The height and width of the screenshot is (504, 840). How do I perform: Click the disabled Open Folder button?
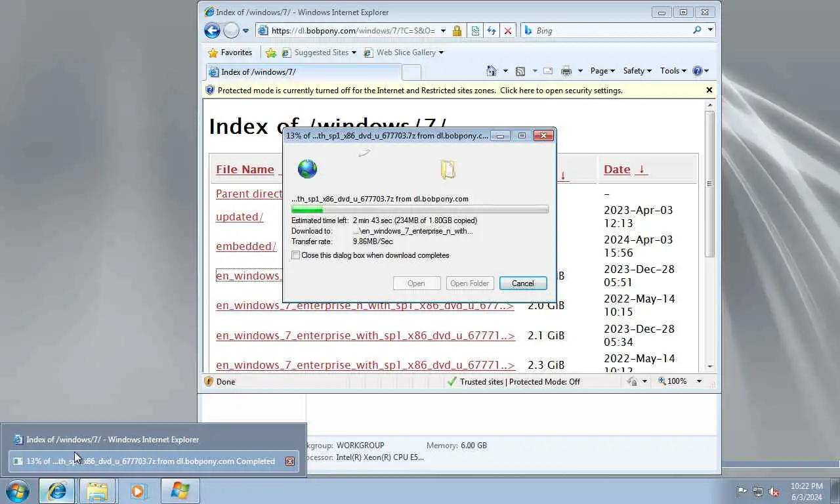[x=469, y=283]
